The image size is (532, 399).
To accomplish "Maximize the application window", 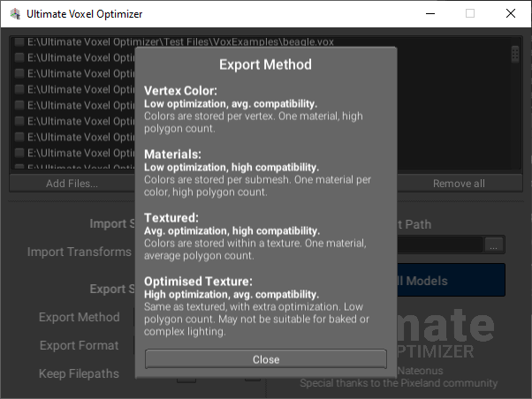I will pos(470,14).
